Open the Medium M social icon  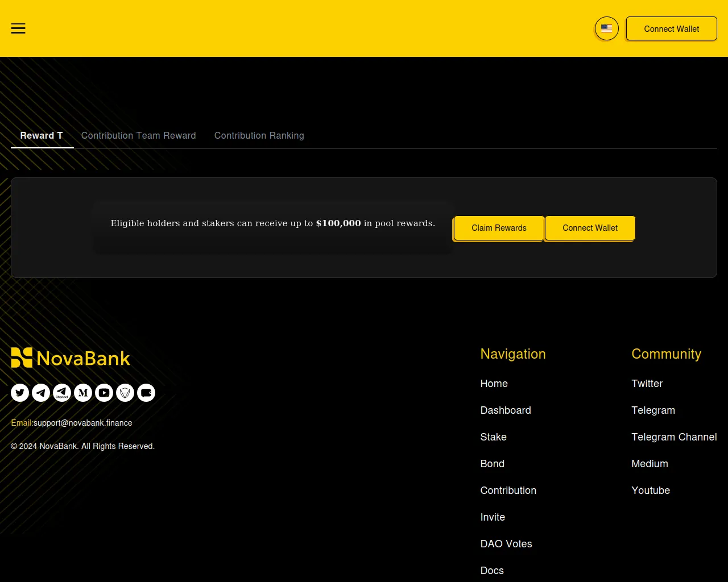click(83, 393)
